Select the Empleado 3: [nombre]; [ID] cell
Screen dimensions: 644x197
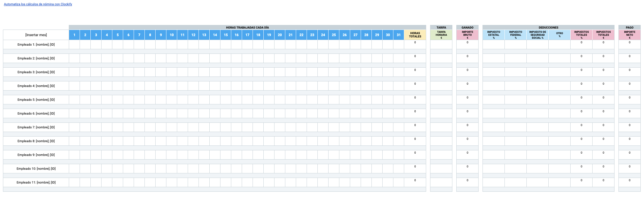36,72
